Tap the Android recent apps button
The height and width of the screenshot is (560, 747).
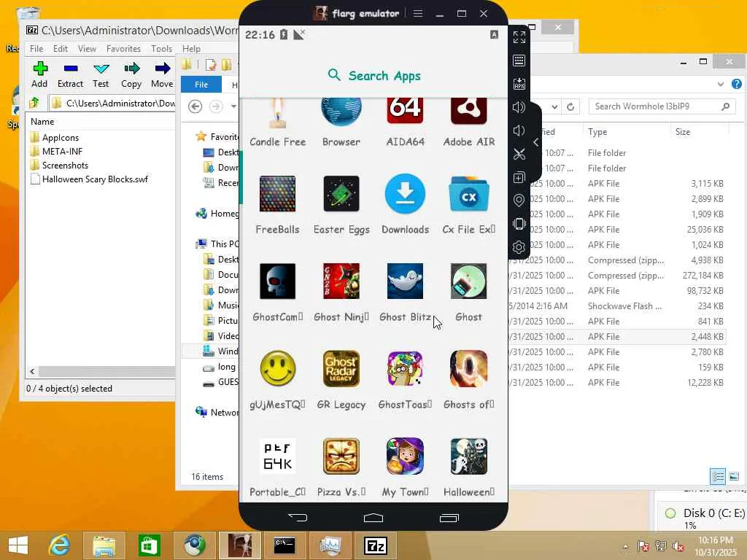[449, 518]
